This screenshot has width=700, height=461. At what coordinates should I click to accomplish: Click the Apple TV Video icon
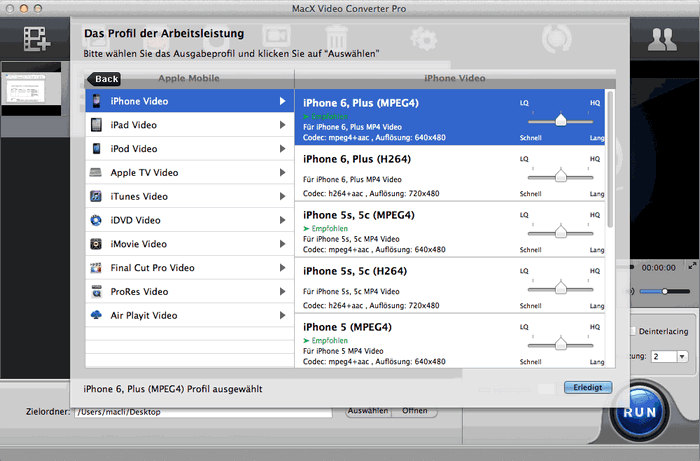[x=96, y=172]
